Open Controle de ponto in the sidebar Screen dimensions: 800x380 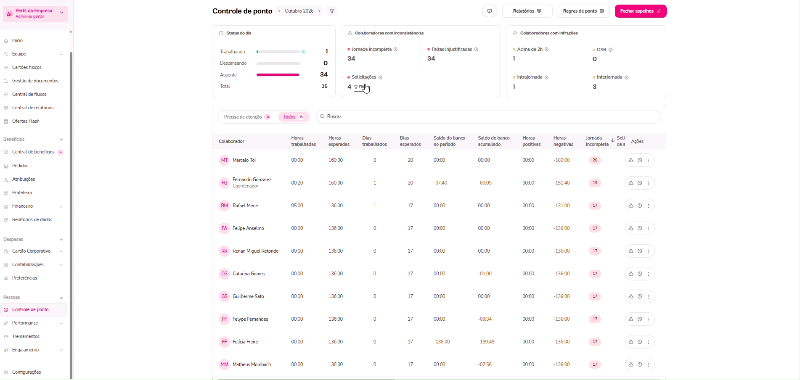pos(34,310)
